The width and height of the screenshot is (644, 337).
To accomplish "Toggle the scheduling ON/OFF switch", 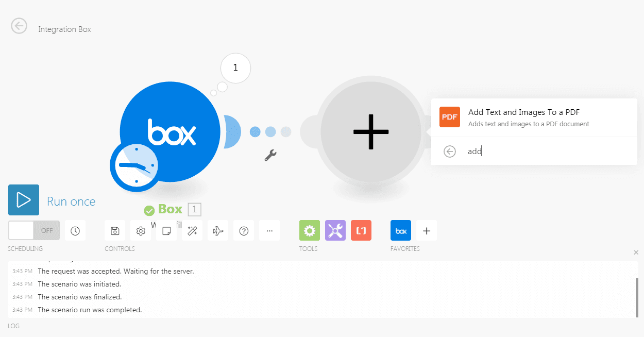I will pyautogui.click(x=34, y=230).
